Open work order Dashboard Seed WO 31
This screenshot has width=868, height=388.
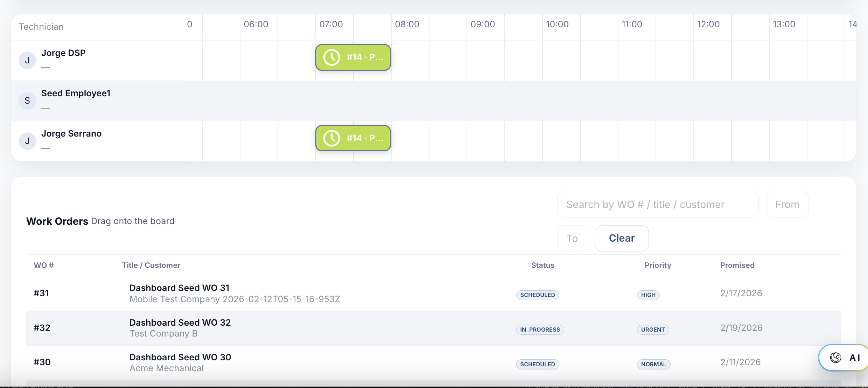click(x=179, y=288)
